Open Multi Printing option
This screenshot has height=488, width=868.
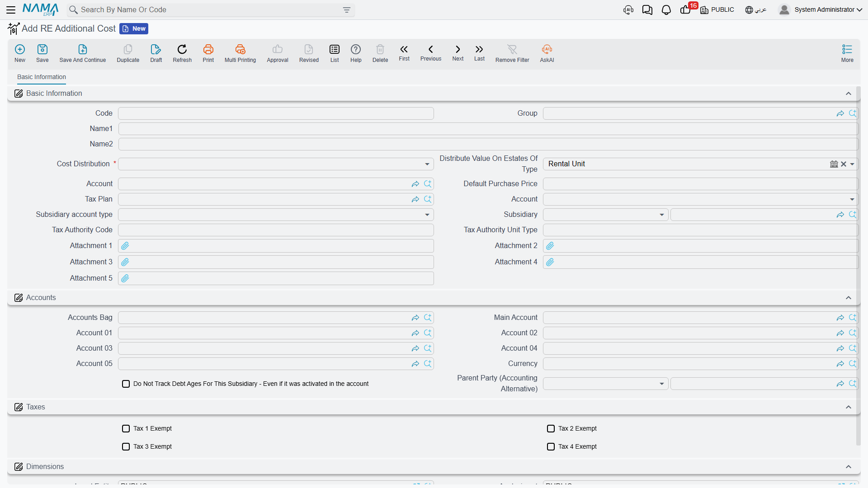pyautogui.click(x=240, y=53)
